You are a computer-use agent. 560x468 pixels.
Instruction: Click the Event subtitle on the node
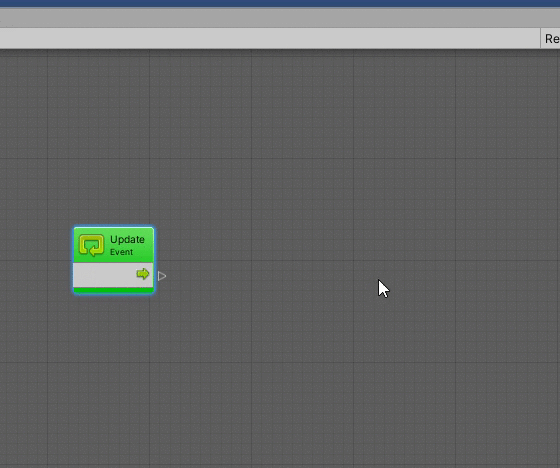click(x=121, y=252)
